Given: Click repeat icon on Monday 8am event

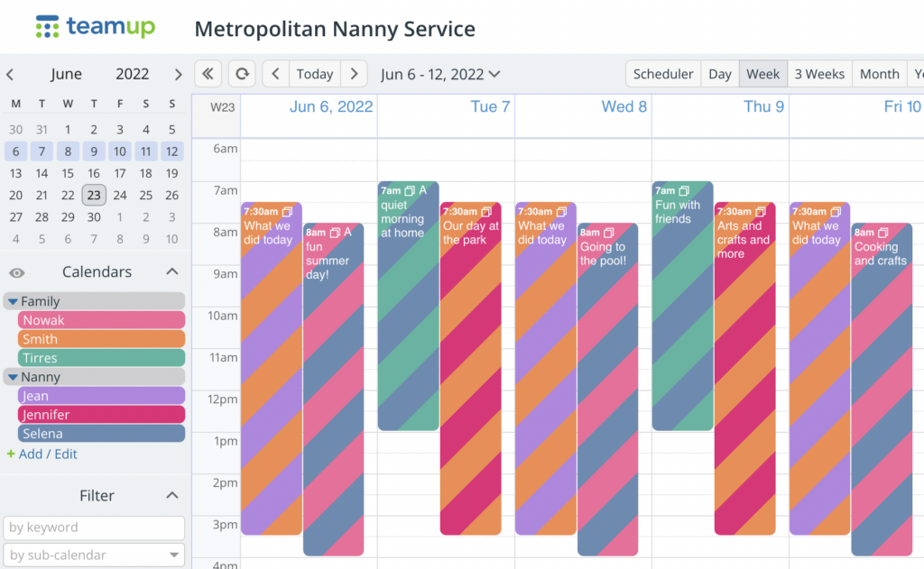Looking at the screenshot, I should point(335,233).
